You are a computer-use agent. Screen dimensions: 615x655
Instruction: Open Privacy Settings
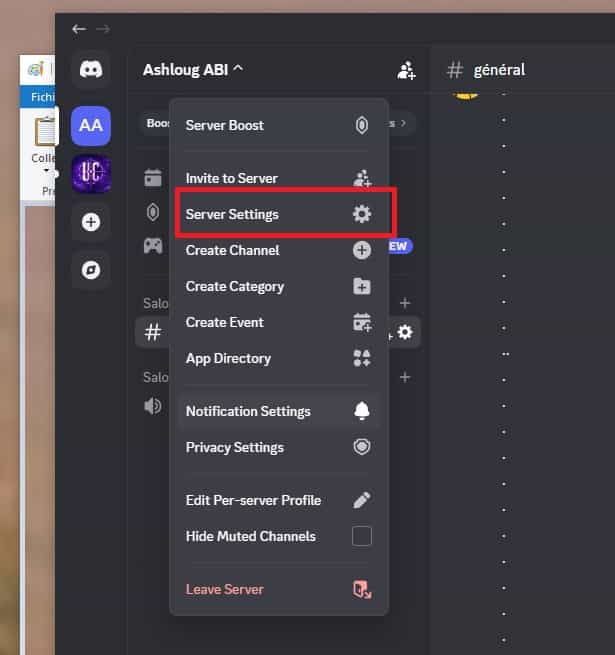tap(279, 447)
